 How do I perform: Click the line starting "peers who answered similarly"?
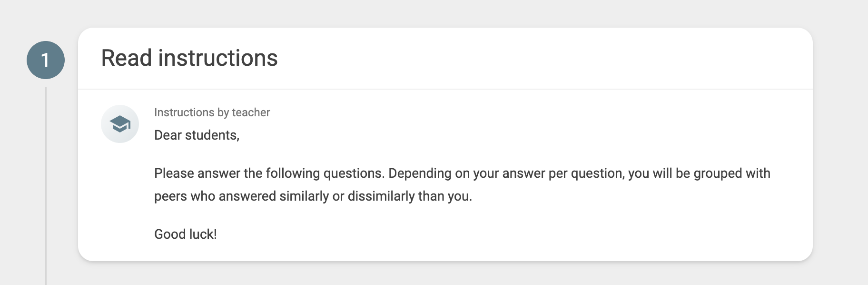click(313, 196)
